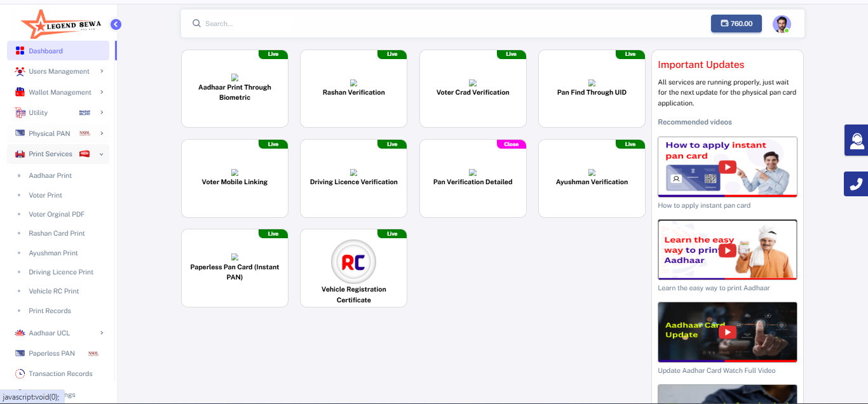Play the instant pan card video
Screen dimensions: 868x404
tap(728, 167)
